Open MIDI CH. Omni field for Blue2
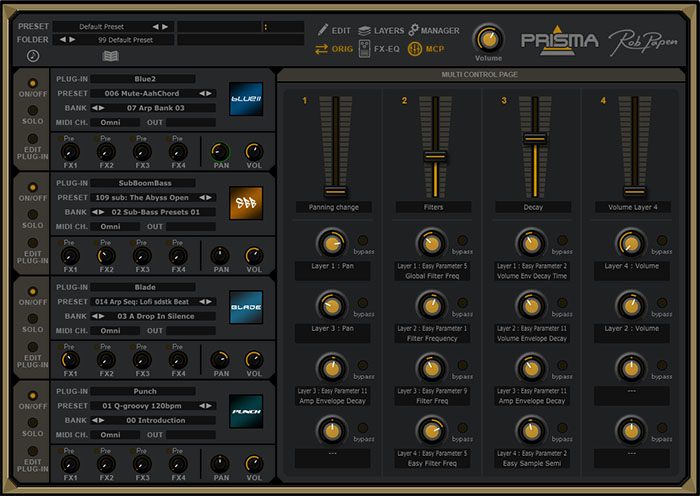This screenshot has width=700, height=496. (x=115, y=122)
